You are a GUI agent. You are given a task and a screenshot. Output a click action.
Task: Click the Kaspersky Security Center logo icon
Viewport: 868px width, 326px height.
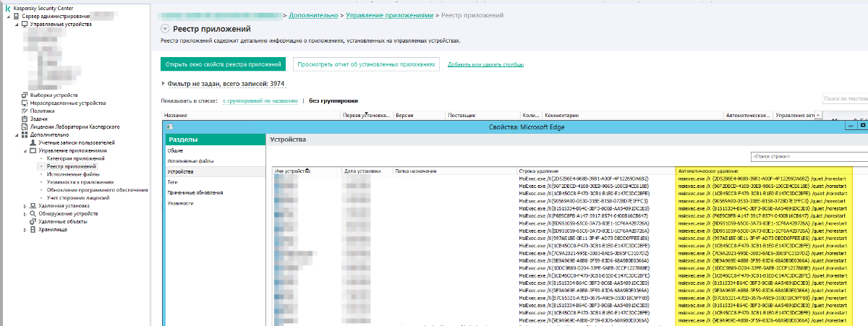pos(6,7)
